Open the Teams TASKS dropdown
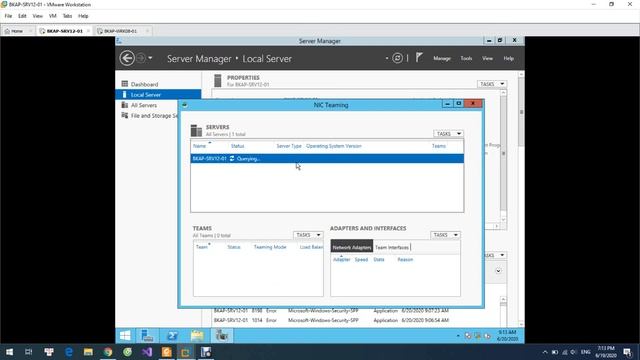 click(x=308, y=235)
